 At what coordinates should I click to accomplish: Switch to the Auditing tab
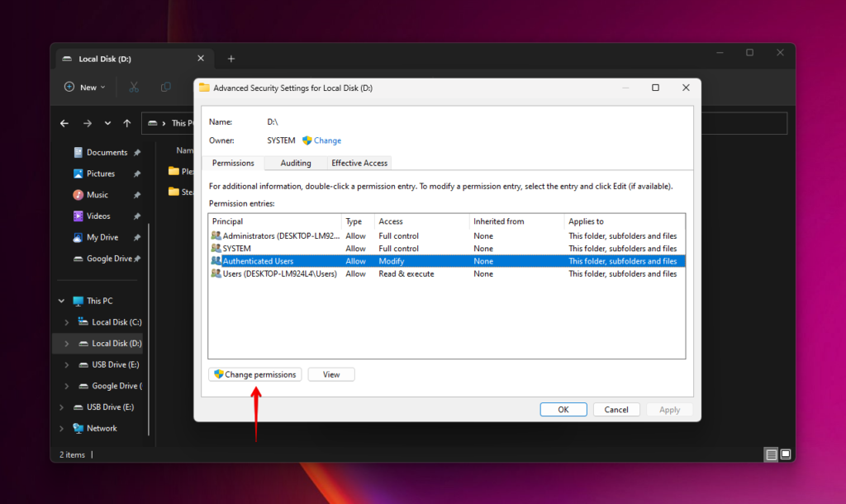click(293, 163)
